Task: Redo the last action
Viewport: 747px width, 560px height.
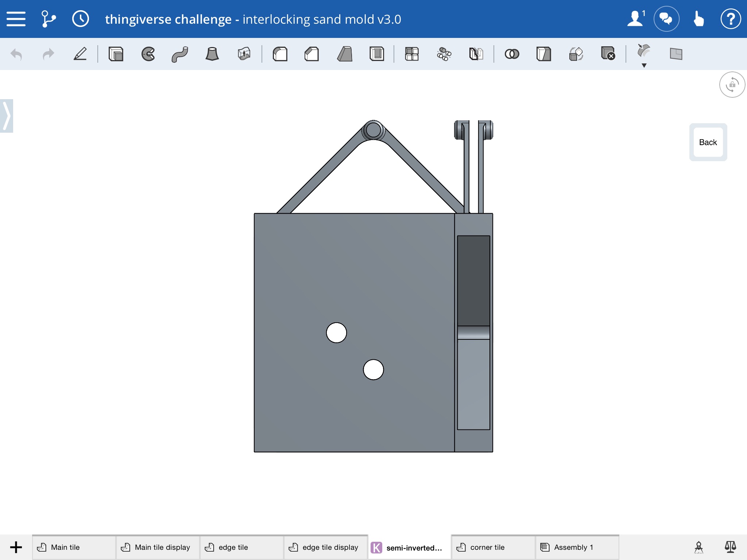Action: (48, 54)
